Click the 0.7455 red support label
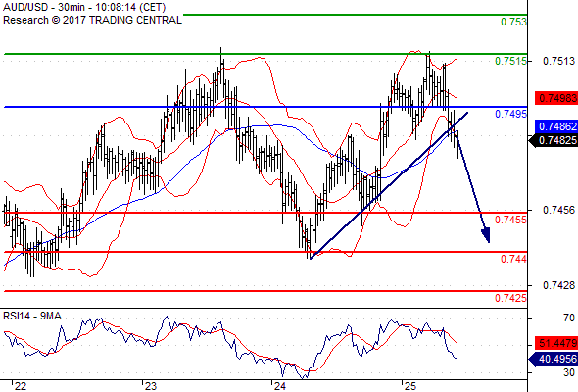 pyautogui.click(x=510, y=220)
